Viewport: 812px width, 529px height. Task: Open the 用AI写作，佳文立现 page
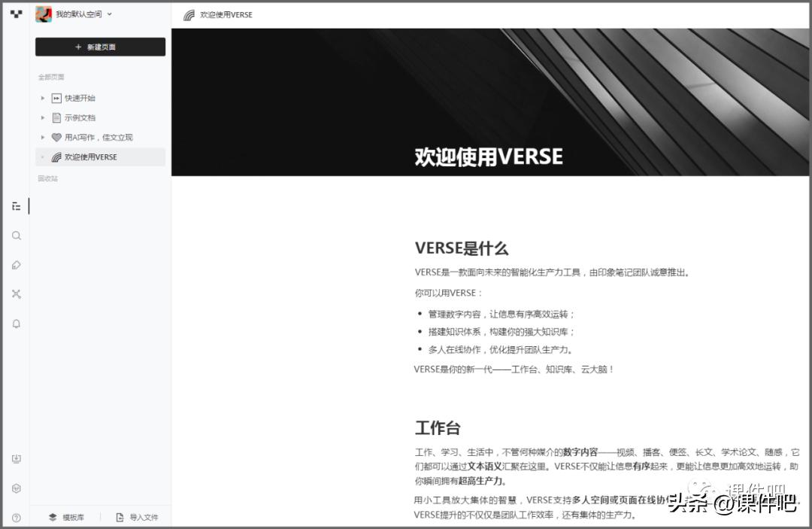98,137
